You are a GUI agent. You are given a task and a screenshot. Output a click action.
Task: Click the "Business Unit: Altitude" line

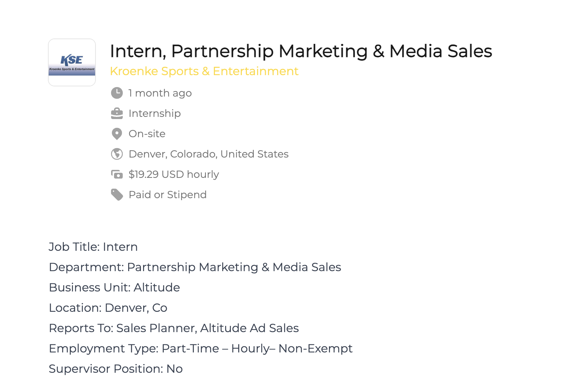[114, 287]
